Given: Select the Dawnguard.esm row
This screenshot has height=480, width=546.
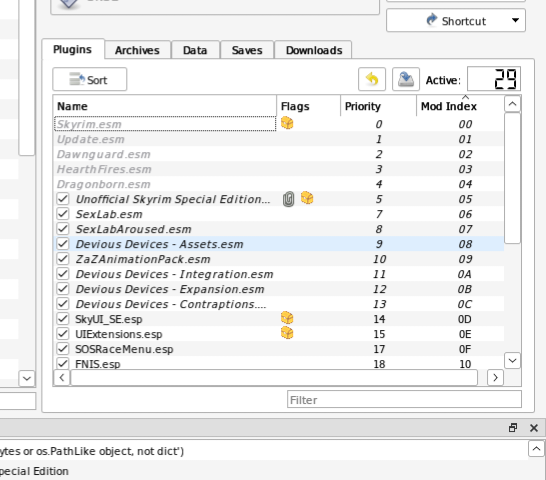Looking at the screenshot, I should (279, 154).
